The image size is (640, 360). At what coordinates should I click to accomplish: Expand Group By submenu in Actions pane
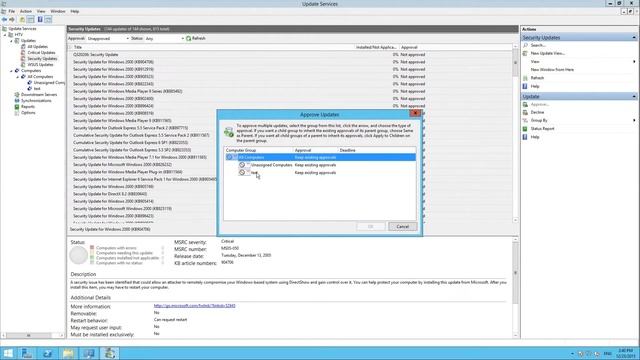tap(634, 120)
